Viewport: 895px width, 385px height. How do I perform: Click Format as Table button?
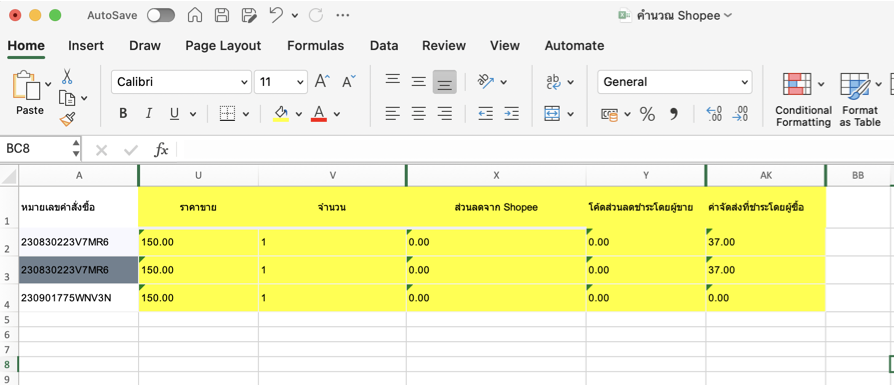860,100
